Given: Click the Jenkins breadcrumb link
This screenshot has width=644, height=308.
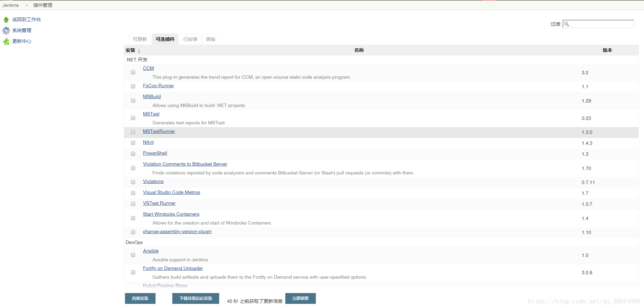Looking at the screenshot, I should coord(11,5).
